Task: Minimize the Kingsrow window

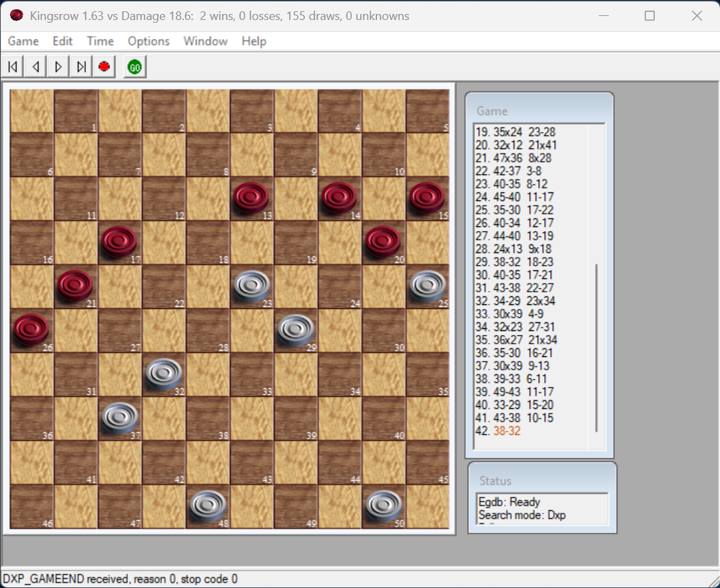Action: click(604, 15)
